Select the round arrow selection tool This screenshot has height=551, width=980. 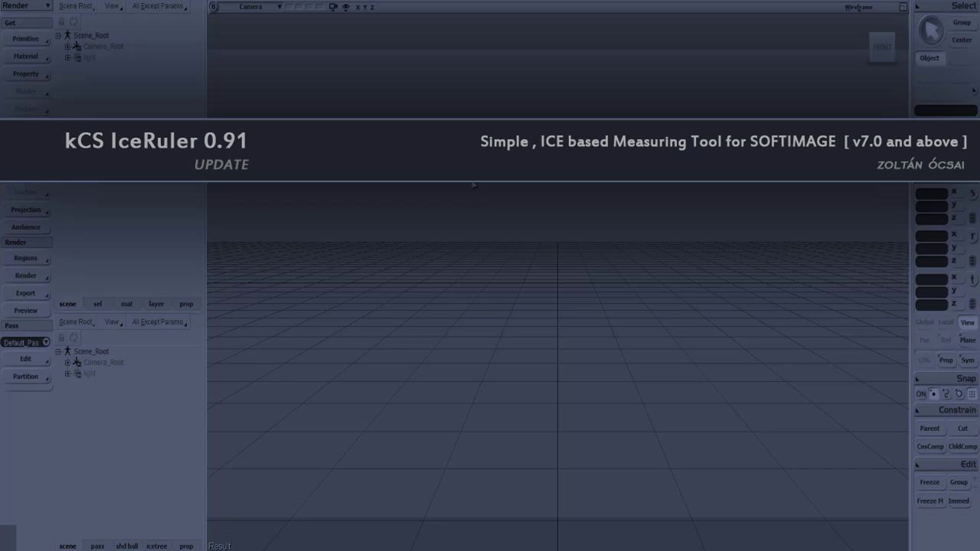931,31
